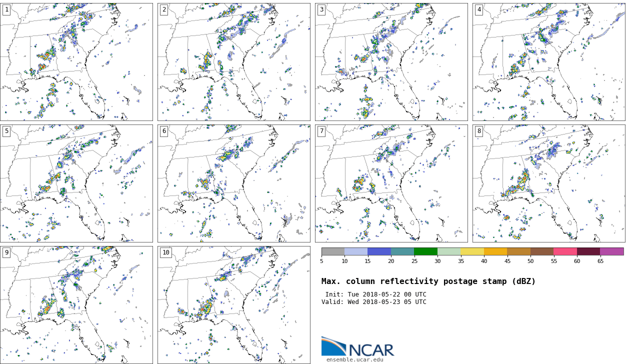This screenshot has width=630, height=364.
Task: Select ensemble member 4 map panel
Action: point(548,62)
